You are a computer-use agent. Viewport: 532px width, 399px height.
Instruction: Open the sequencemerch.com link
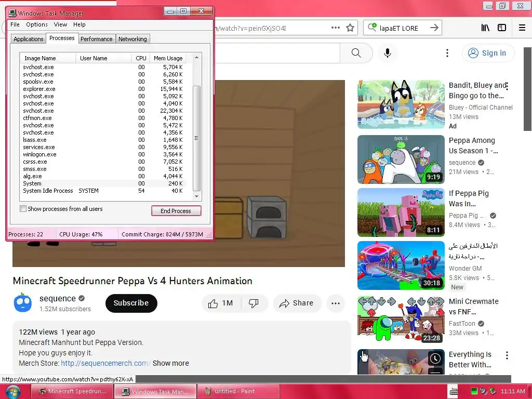[x=105, y=363]
